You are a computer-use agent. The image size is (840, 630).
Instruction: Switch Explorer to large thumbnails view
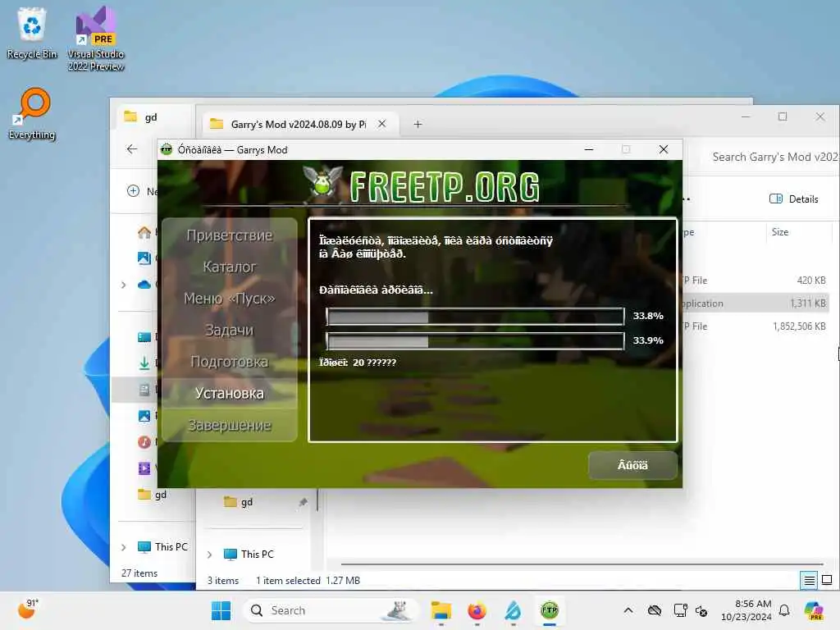point(827,580)
